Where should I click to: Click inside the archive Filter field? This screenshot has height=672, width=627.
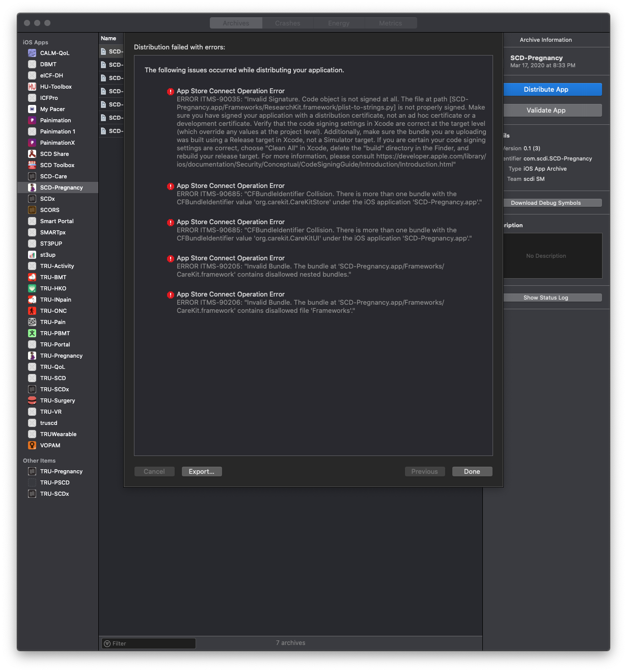coord(148,643)
